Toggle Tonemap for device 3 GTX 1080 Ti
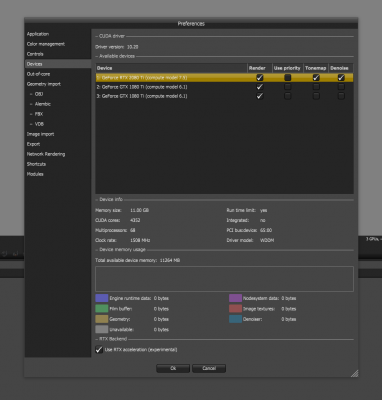The width and height of the screenshot is (382, 400). [x=316, y=96]
